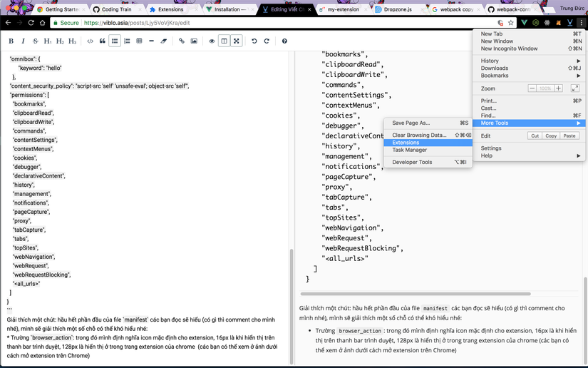The width and height of the screenshot is (588, 368).
Task: Click the Viblo extension icon
Action: pyautogui.click(x=570, y=23)
